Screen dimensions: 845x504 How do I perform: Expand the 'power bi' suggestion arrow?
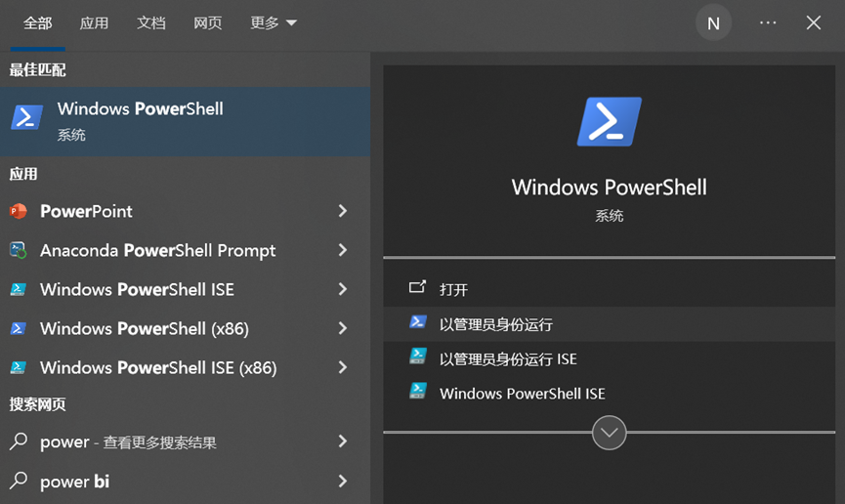point(343,481)
